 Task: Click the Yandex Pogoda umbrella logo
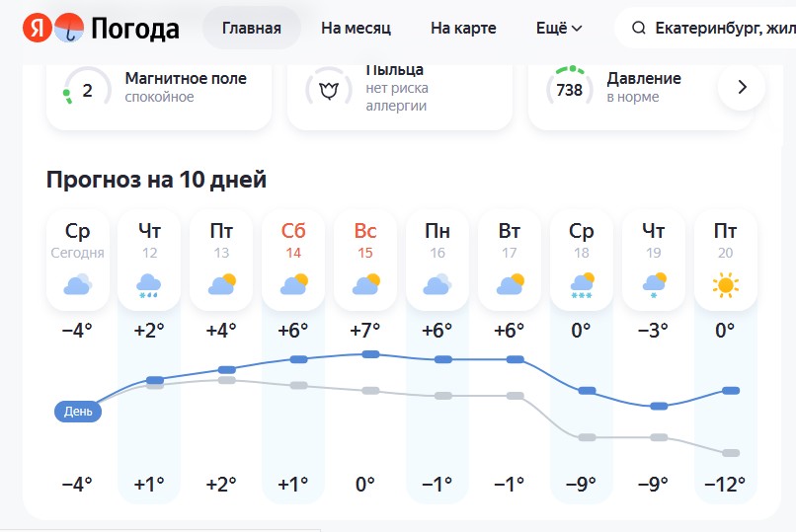pyautogui.click(x=69, y=28)
